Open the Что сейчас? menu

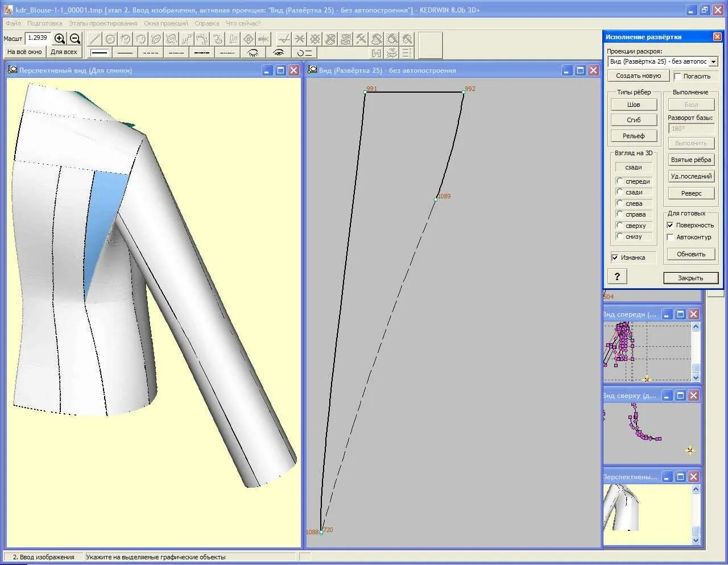pyautogui.click(x=243, y=23)
